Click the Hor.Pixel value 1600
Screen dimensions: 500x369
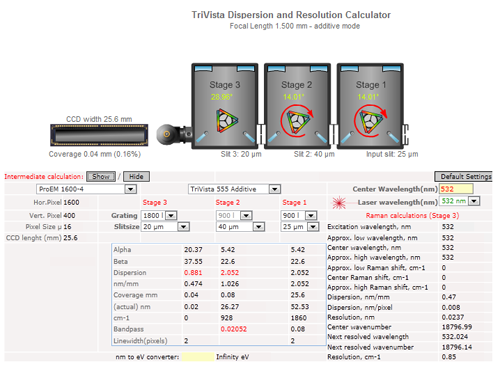(71, 203)
